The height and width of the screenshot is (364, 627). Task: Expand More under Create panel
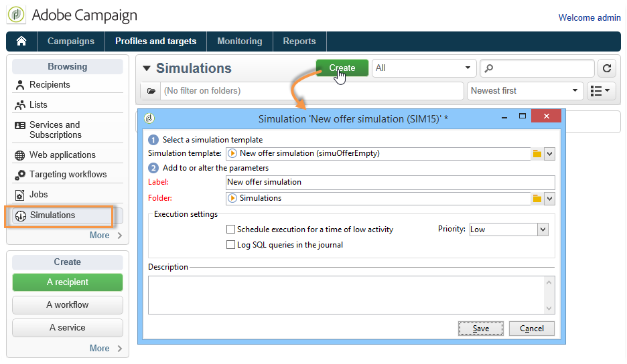point(106,349)
